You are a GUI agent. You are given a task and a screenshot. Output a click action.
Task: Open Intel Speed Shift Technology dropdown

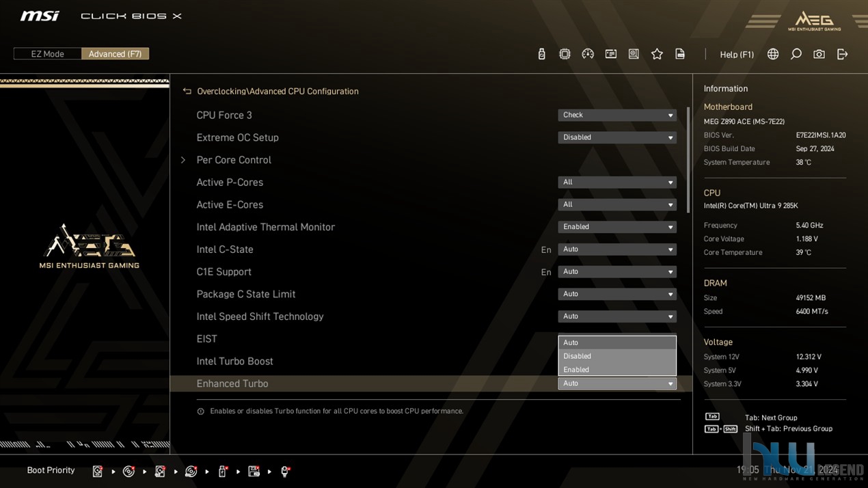coord(617,316)
